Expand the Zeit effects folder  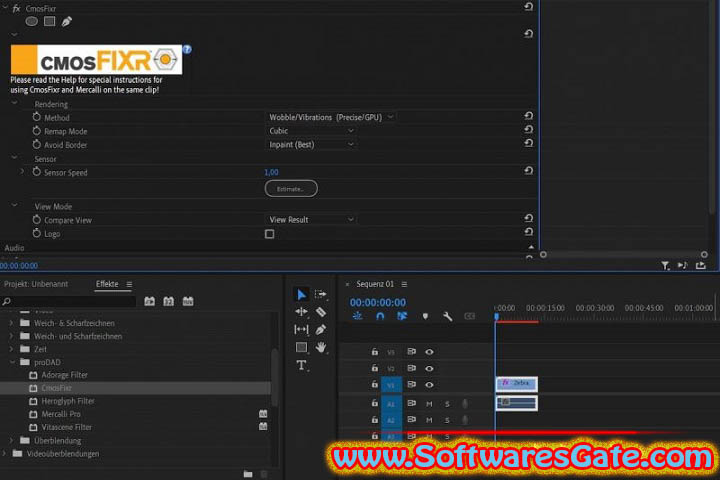pyautogui.click(x=11, y=349)
